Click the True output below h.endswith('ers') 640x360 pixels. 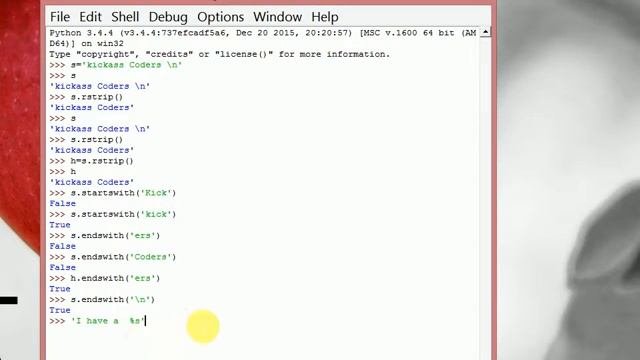click(x=60, y=289)
